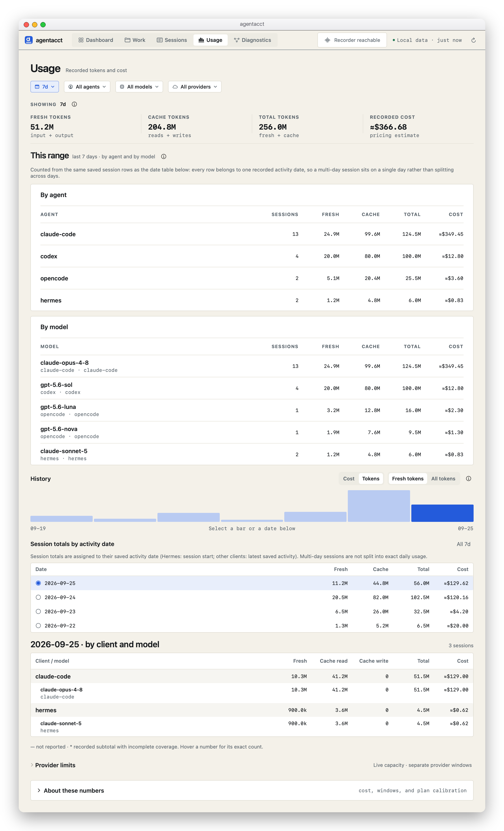Click the claude-code client group row
The height and width of the screenshot is (831, 504).
(x=252, y=676)
